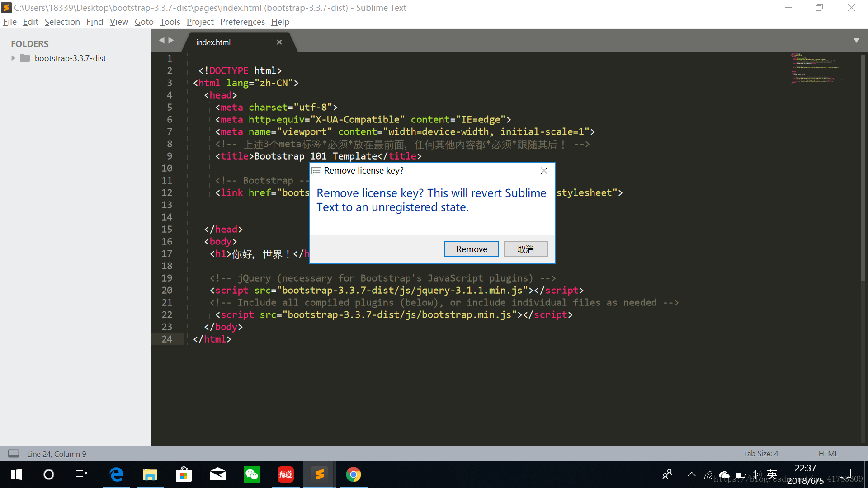Click the closing html tag line
The height and width of the screenshot is (488, 868).
212,339
